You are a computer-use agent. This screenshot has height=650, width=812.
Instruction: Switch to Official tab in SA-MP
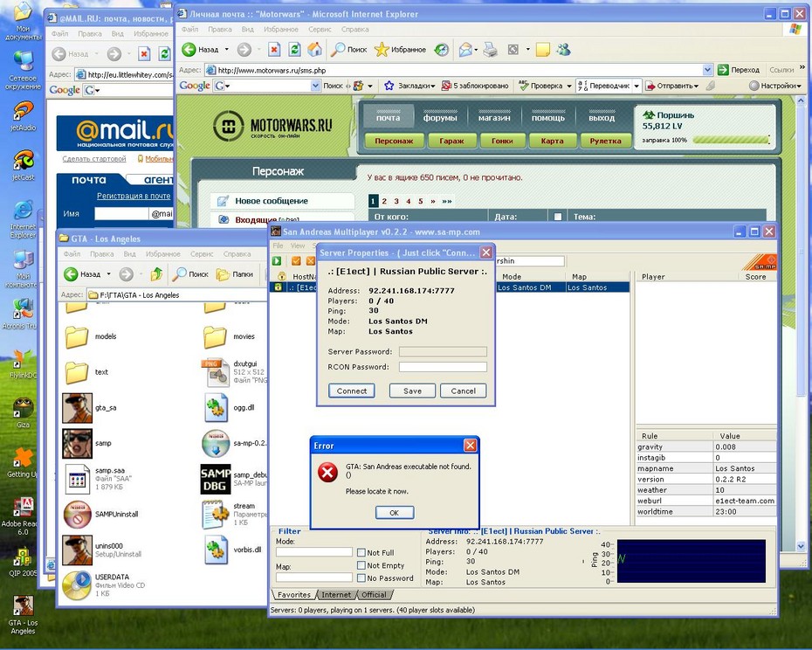pos(374,595)
